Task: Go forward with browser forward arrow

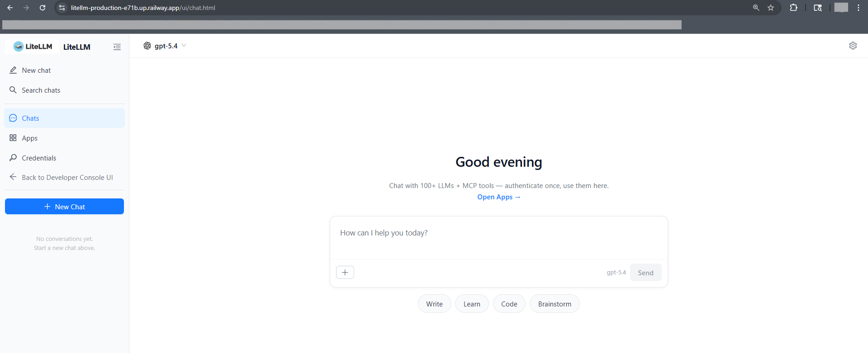Action: coord(26,8)
